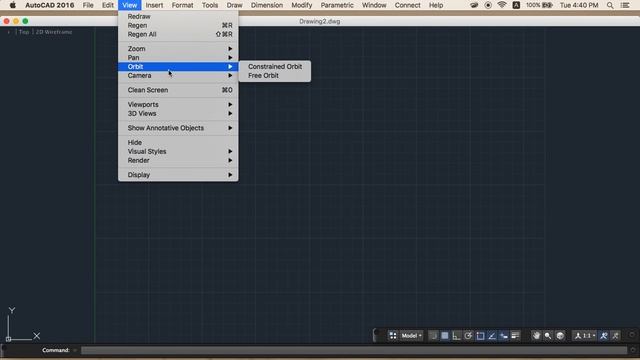Image resolution: width=640 pixels, height=360 pixels.
Task: Expand Show Annotative Objects submenu
Action: tap(178, 128)
